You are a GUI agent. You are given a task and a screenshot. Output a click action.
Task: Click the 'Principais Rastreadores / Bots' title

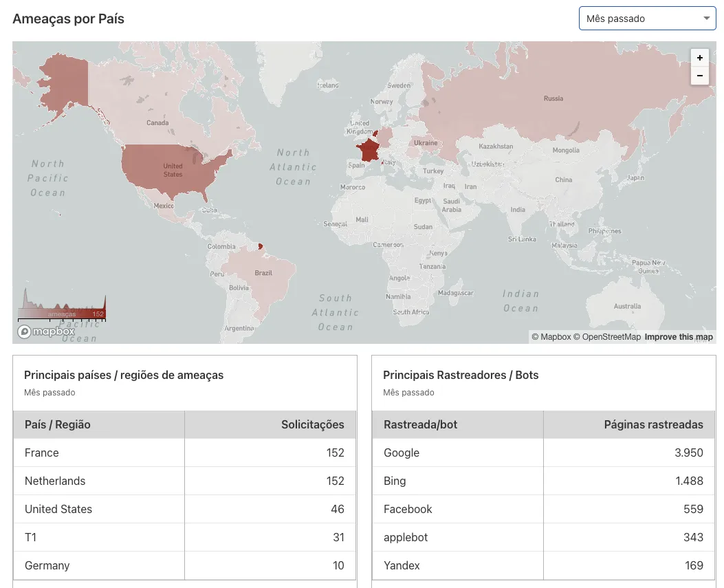coord(461,375)
